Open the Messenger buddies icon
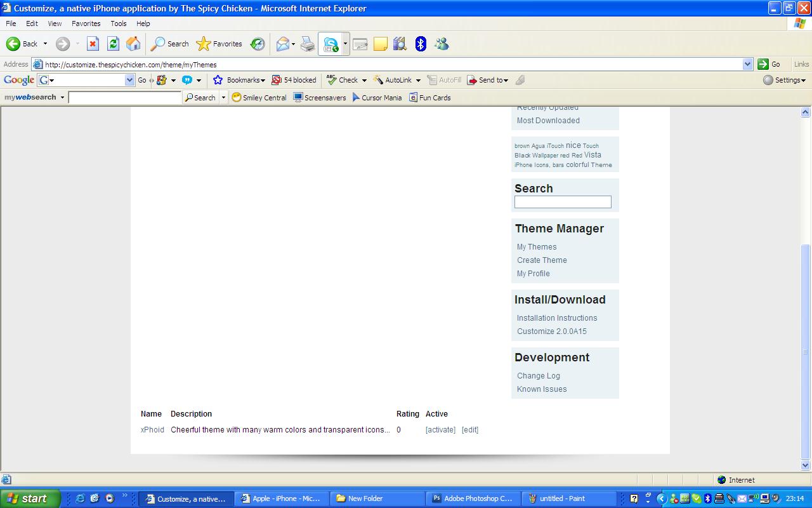 tap(442, 44)
